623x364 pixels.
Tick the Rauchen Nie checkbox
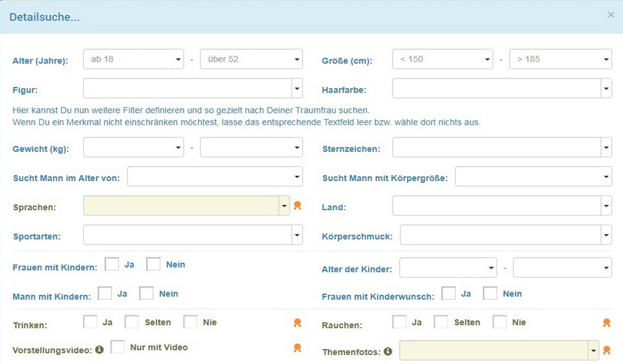pos(500,321)
